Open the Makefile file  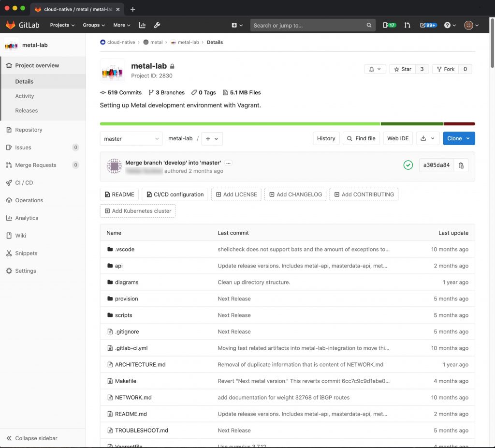coord(126,381)
